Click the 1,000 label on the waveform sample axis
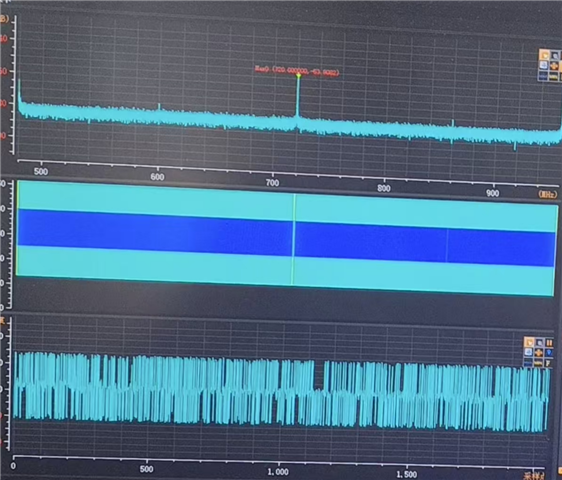Image resolution: width=562 pixels, height=480 pixels. [278, 472]
